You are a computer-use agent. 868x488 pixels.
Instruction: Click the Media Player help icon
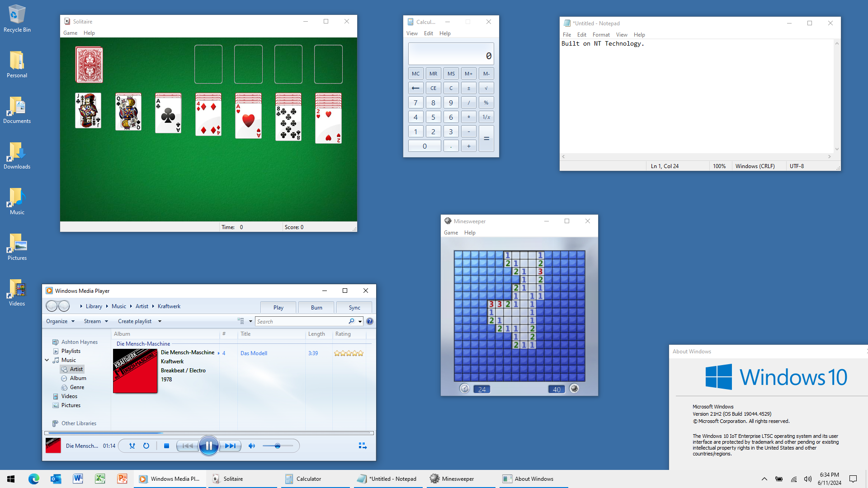pyautogui.click(x=370, y=321)
